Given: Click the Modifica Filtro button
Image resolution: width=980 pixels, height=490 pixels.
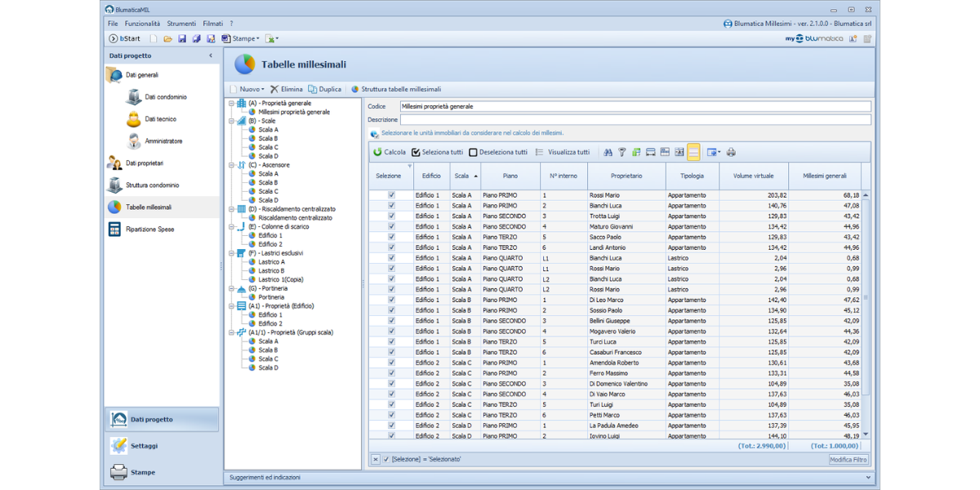Looking at the screenshot, I should pyautogui.click(x=849, y=460).
